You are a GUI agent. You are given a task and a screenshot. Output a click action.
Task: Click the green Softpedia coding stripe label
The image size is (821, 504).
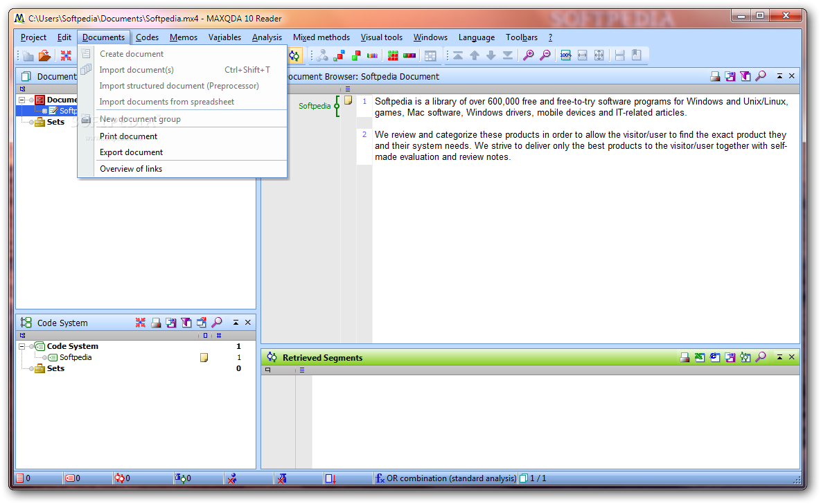pyautogui.click(x=315, y=106)
